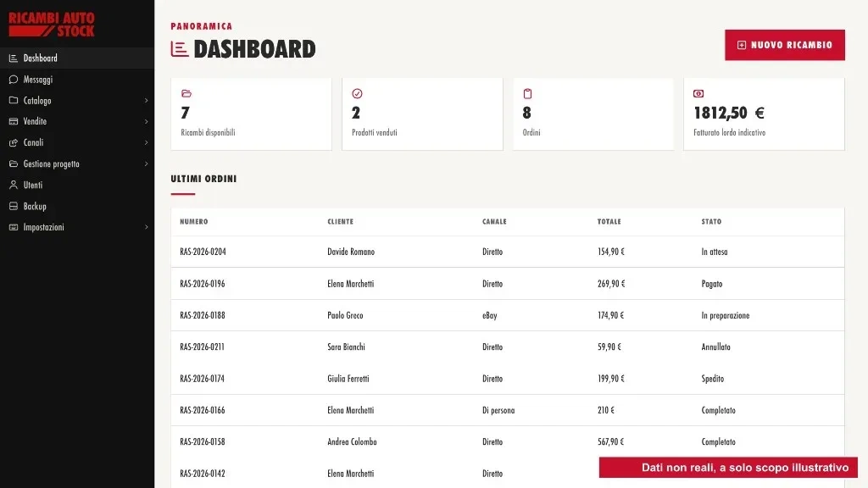Select the Gestione progetto menu item
This screenshot has width=868, height=488.
(x=77, y=164)
